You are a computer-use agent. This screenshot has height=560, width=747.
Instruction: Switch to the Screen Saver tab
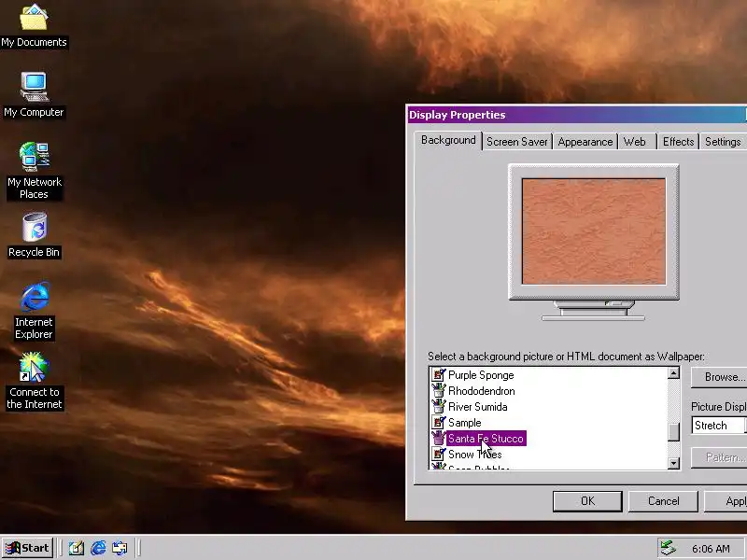[x=517, y=142]
